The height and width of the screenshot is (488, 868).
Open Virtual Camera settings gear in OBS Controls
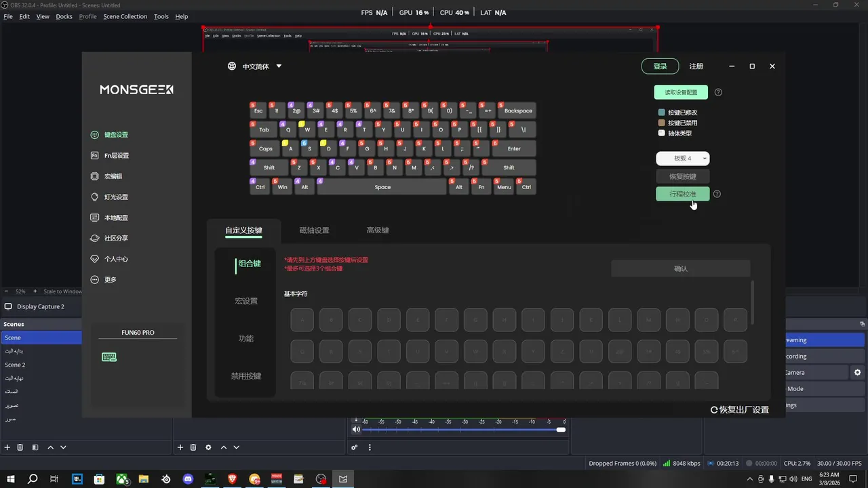(857, 373)
